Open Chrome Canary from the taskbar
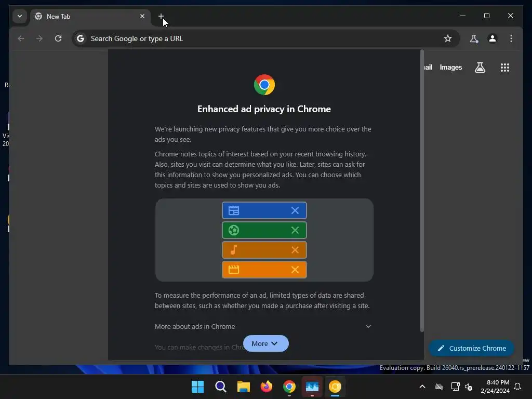Image resolution: width=532 pixels, height=399 pixels. (x=335, y=387)
